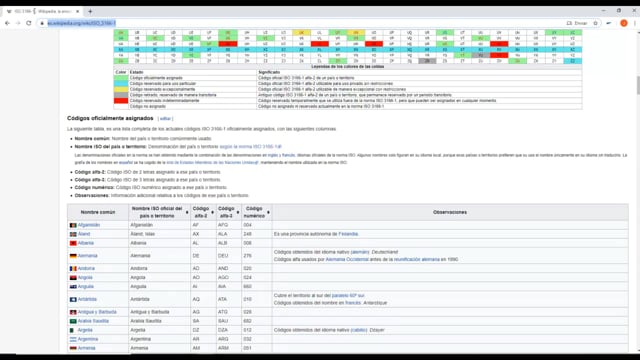Reload the Wikipedia page
640x360 pixels.
tap(29, 23)
